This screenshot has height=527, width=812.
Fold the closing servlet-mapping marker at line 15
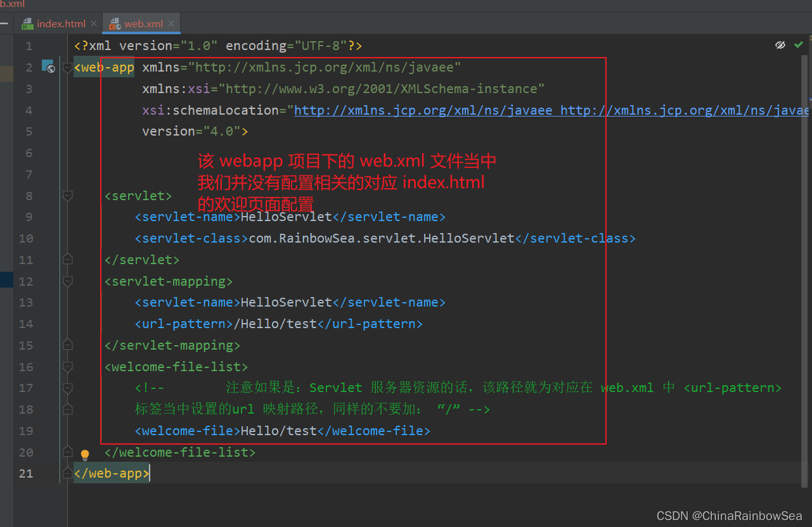pyautogui.click(x=68, y=345)
